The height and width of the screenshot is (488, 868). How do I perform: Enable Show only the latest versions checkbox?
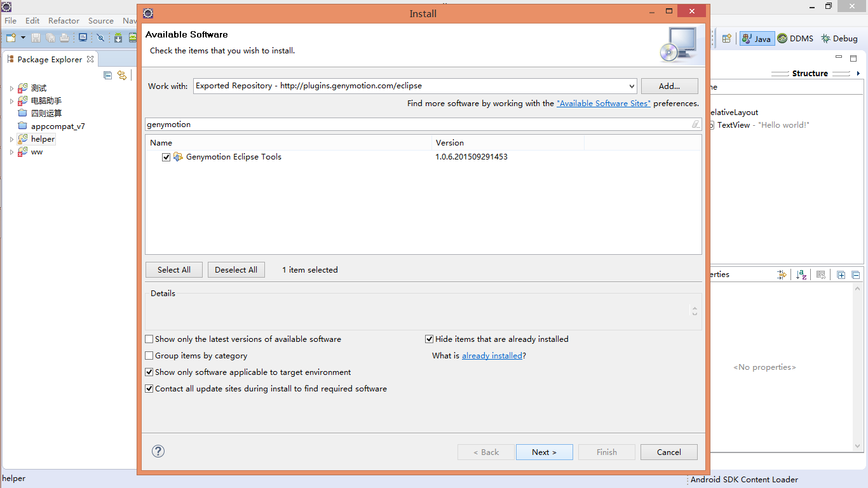[149, 339]
